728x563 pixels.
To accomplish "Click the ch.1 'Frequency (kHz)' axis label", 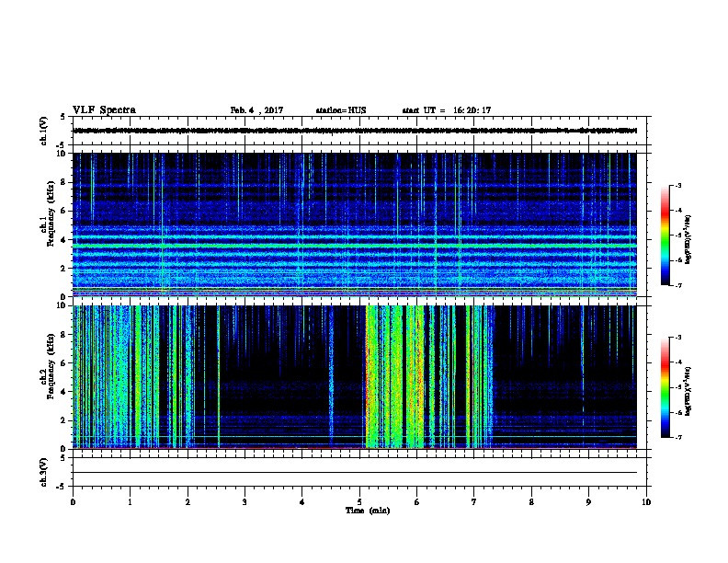I will pos(50,213).
